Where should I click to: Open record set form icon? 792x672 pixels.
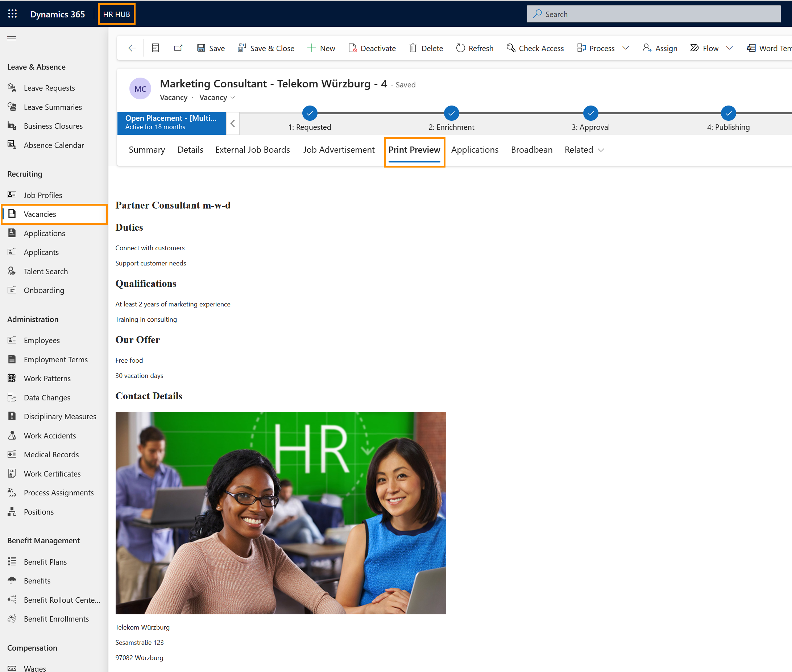point(156,48)
